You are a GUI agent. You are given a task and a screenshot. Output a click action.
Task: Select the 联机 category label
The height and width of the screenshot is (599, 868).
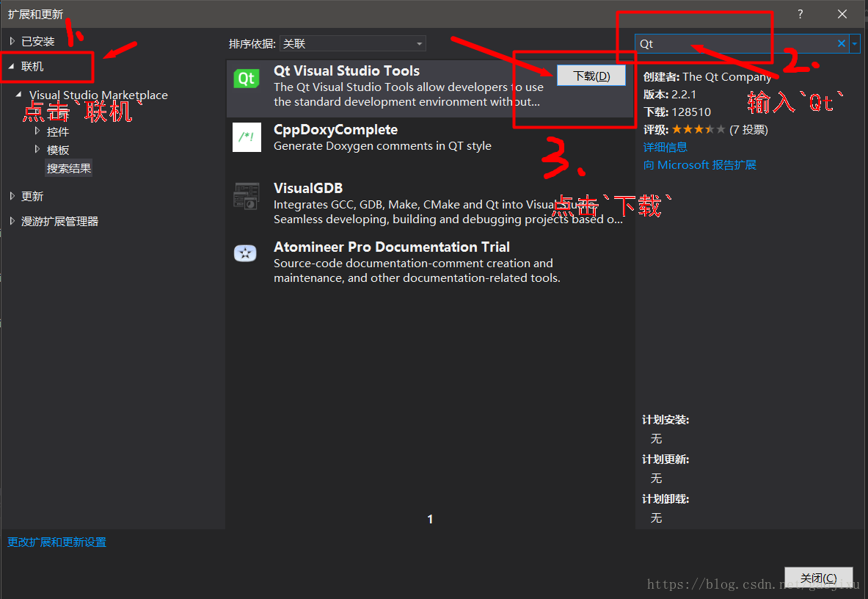(x=32, y=66)
